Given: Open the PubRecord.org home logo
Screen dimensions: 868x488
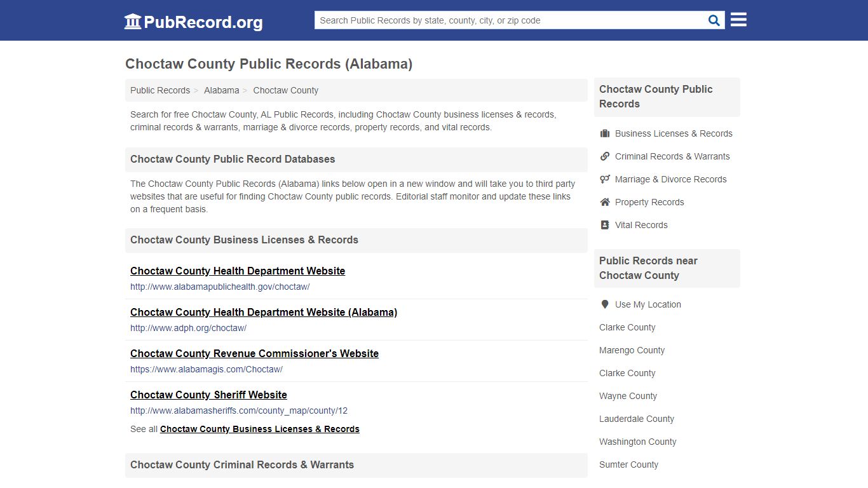Looking at the screenshot, I should 193,22.
